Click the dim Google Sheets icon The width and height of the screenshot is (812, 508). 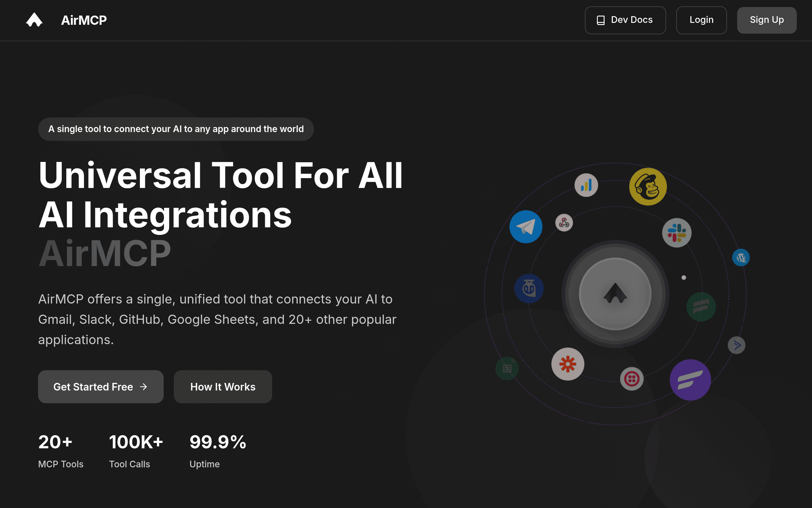(x=507, y=369)
